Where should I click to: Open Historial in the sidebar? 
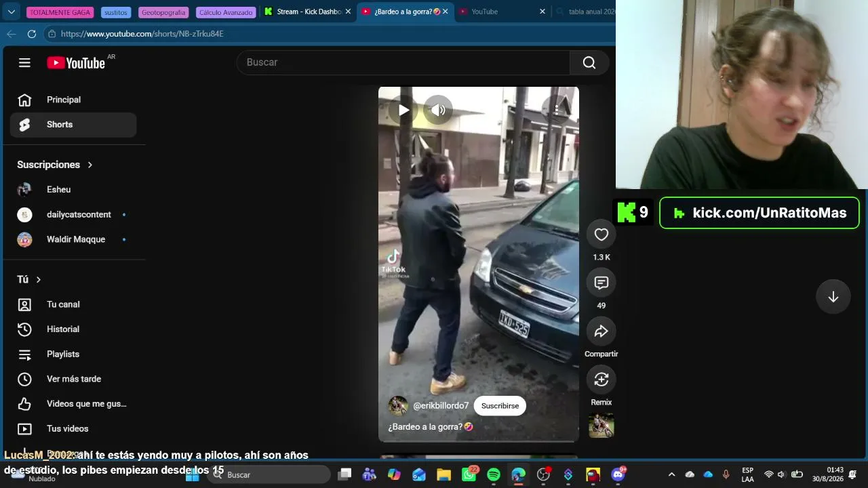[x=73, y=329]
